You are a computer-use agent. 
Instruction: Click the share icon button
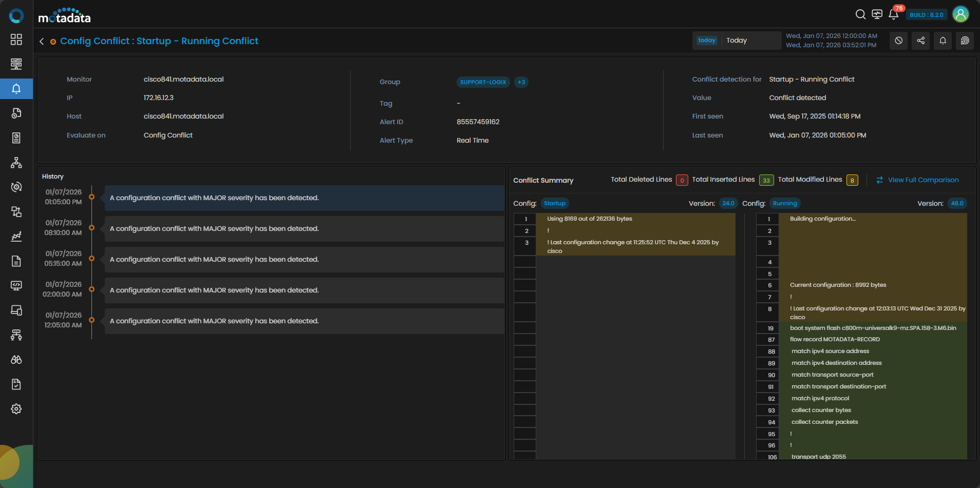coord(920,41)
